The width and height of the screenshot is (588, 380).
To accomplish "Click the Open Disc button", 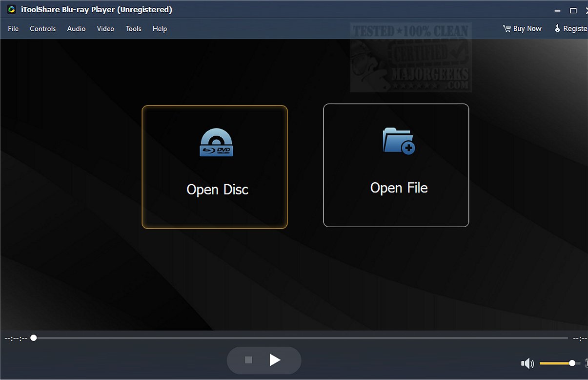I will point(215,167).
